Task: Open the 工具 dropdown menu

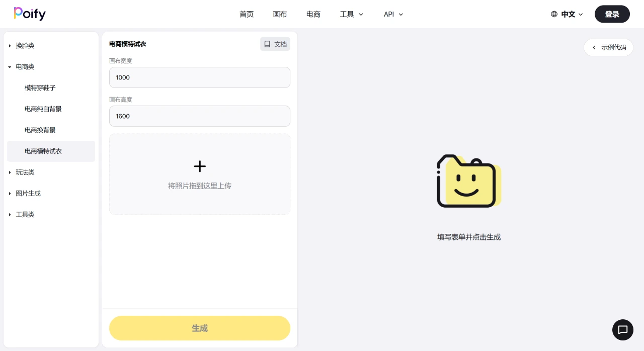Action: point(351,14)
